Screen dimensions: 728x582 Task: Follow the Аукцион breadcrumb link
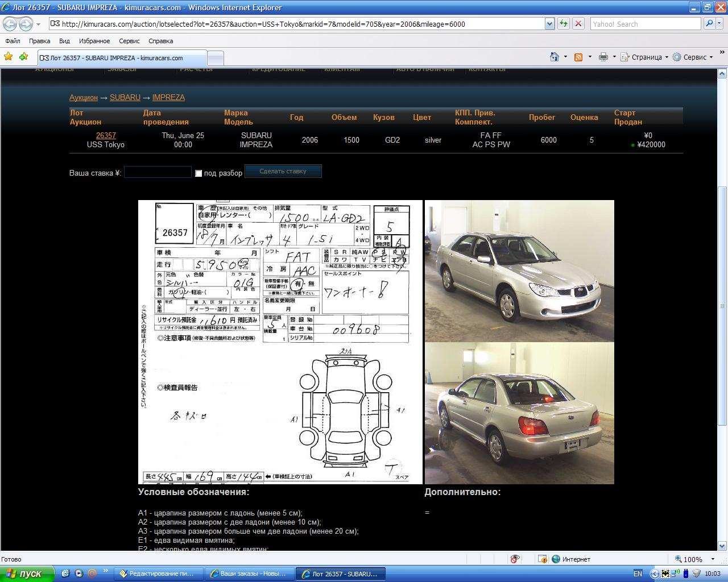coord(84,97)
